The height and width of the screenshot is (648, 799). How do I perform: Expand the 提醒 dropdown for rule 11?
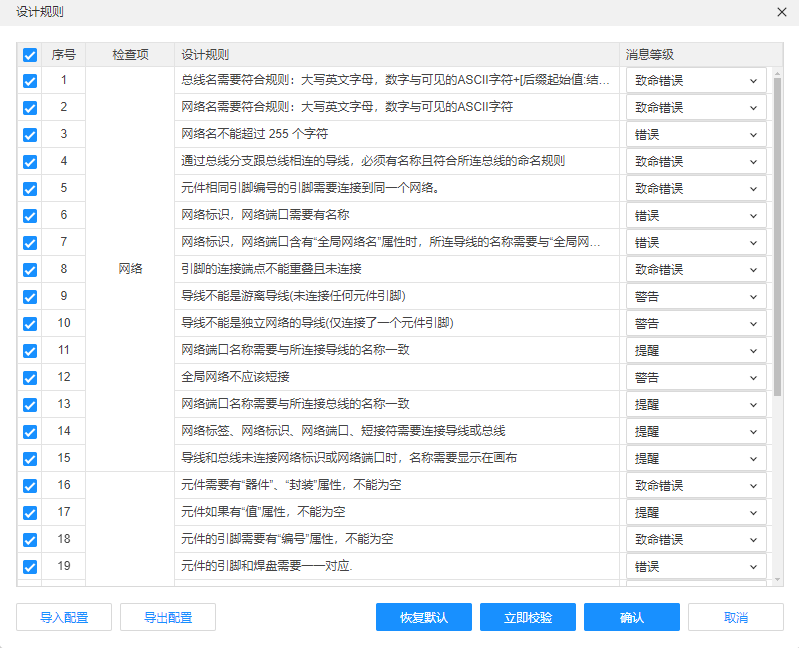(696, 351)
